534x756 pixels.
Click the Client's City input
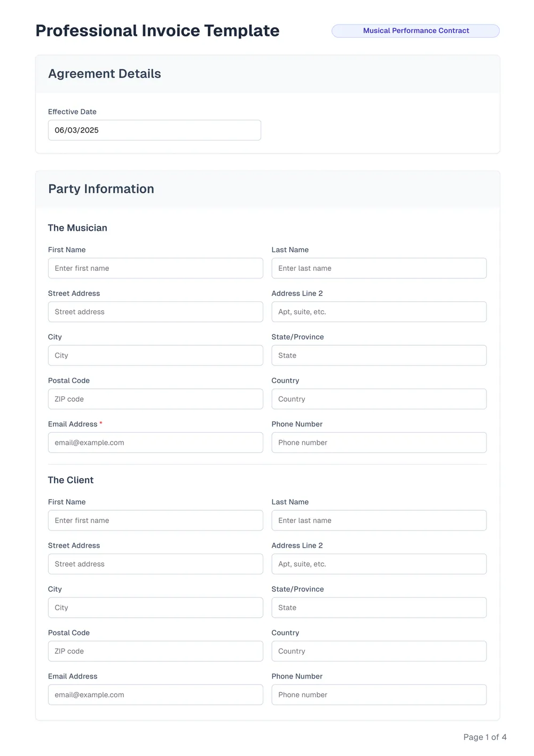155,607
